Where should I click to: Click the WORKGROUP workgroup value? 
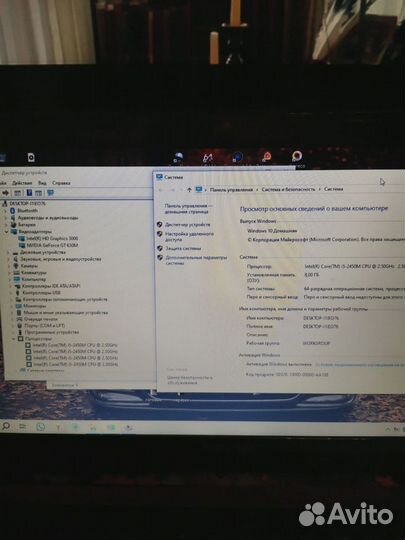click(316, 343)
